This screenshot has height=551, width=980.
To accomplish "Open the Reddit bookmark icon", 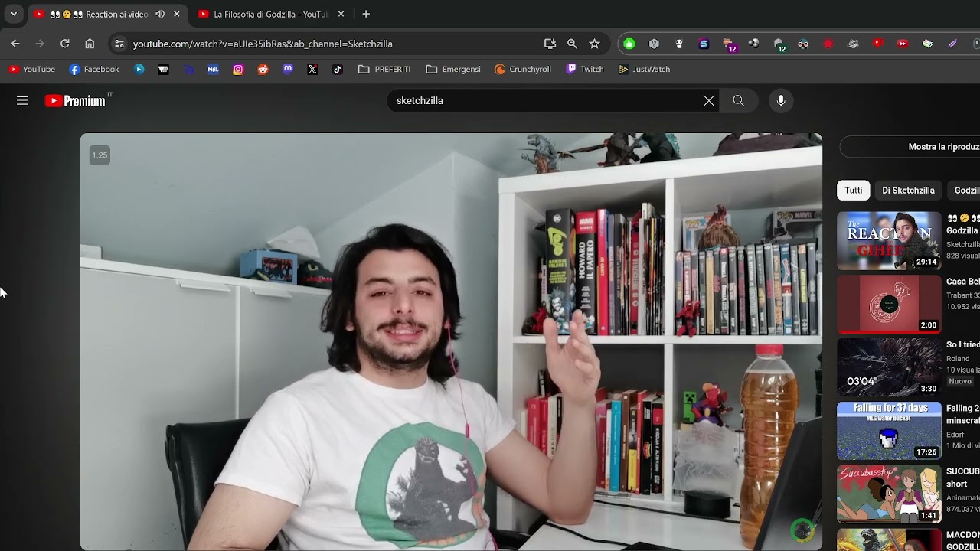I will [x=263, y=69].
